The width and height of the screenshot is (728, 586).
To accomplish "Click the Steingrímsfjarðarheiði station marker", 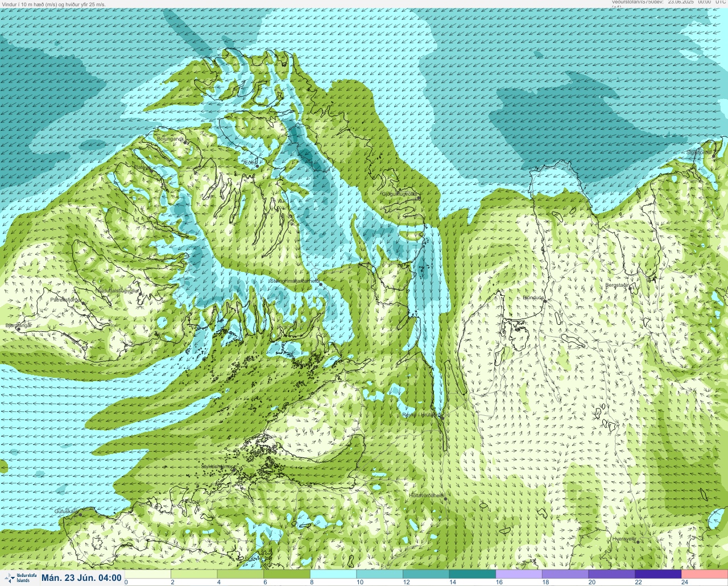I will click(321, 284).
